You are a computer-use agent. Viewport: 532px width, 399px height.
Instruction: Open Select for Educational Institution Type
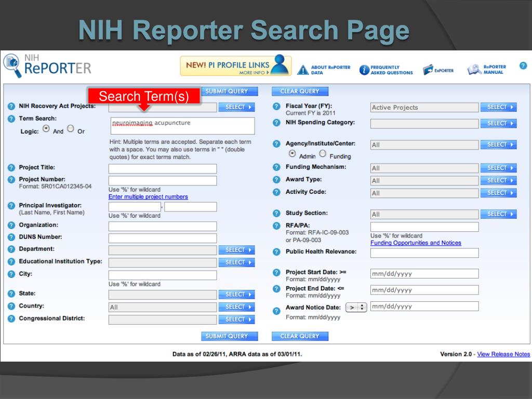point(236,262)
